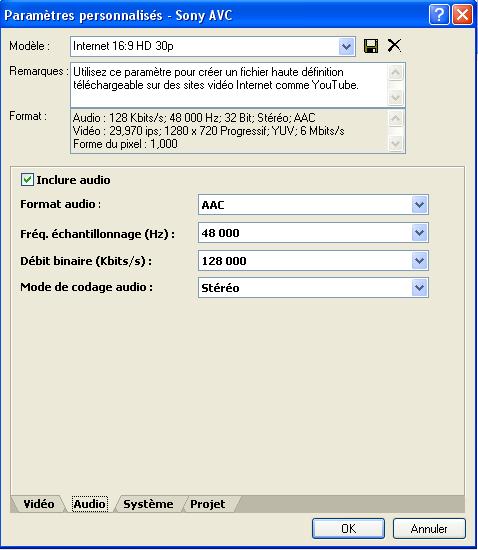Click the Format box scroll down arrow
478x550 pixels.
[396, 143]
